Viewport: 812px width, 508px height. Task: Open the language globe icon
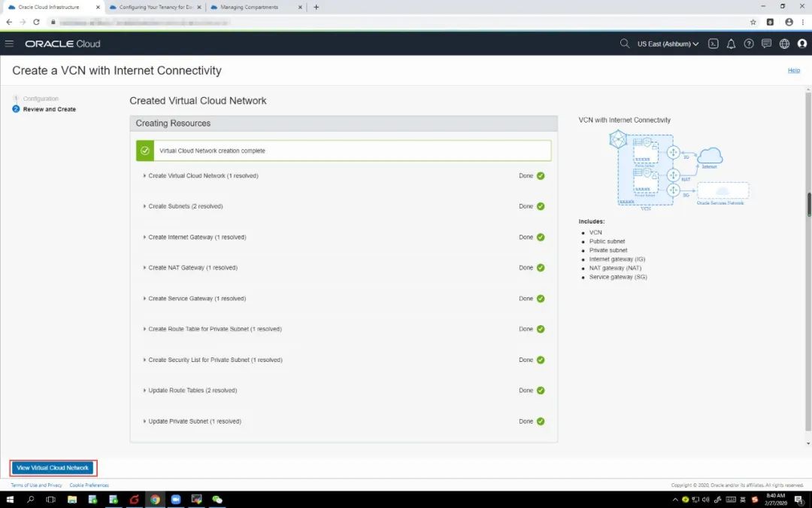point(784,44)
